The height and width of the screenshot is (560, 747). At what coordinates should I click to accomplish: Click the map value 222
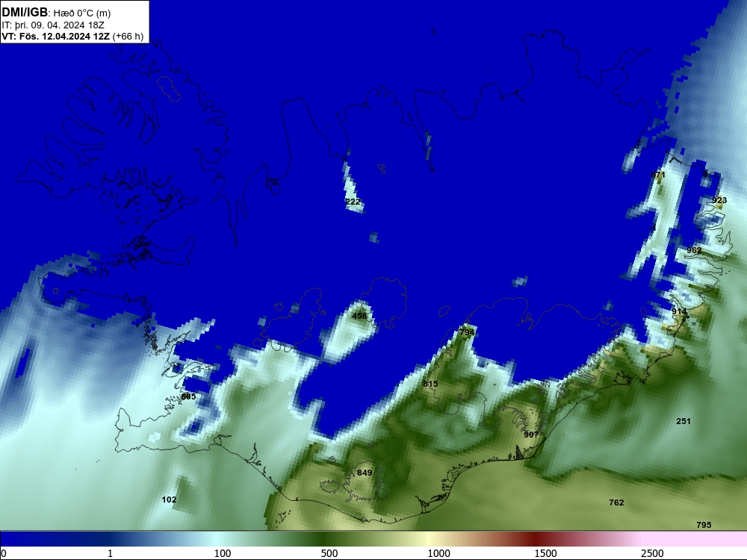[353, 202]
